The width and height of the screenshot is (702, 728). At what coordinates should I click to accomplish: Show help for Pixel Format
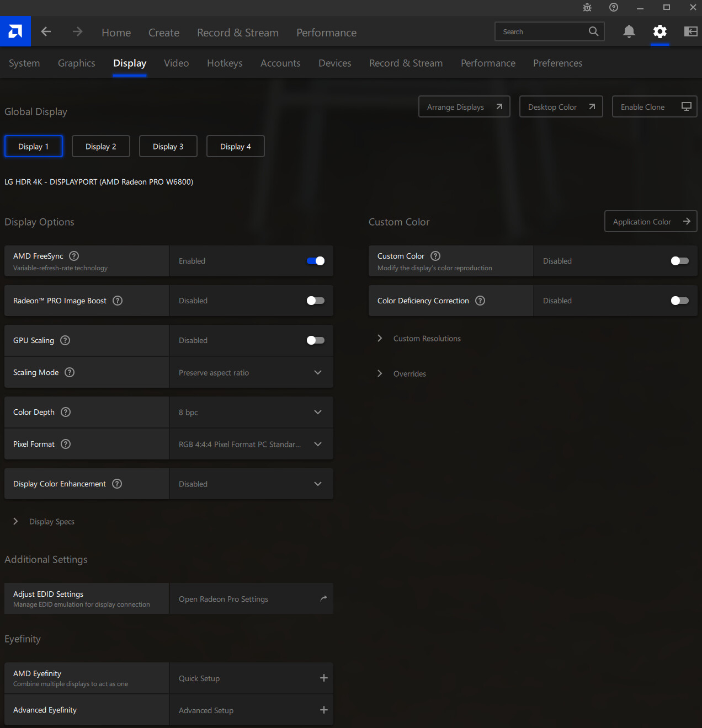[x=66, y=444]
